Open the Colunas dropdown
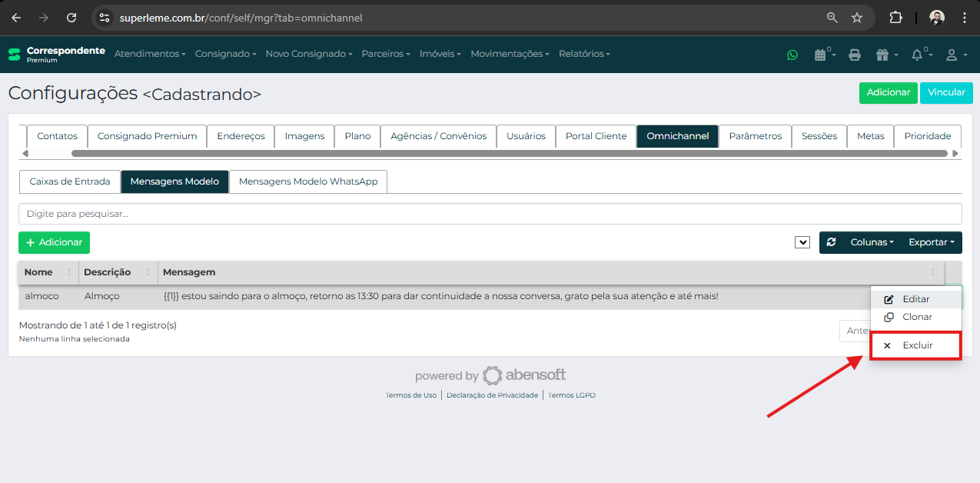This screenshot has width=980, height=483. [872, 242]
